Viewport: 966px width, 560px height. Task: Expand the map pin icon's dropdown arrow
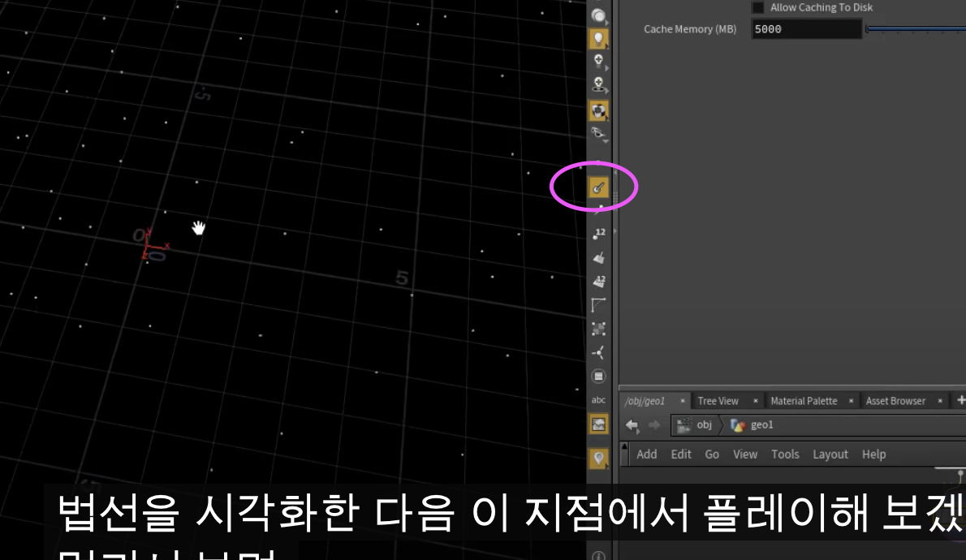tap(607, 465)
